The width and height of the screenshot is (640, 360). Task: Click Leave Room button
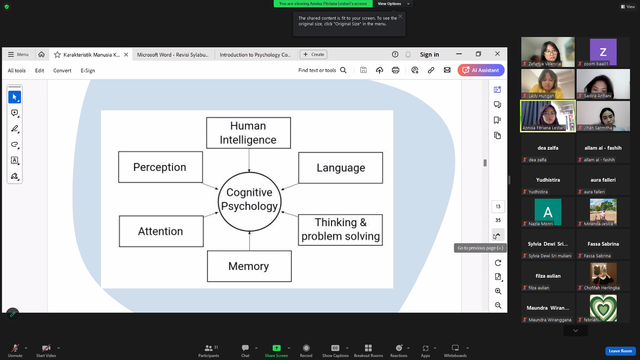pyautogui.click(x=620, y=351)
